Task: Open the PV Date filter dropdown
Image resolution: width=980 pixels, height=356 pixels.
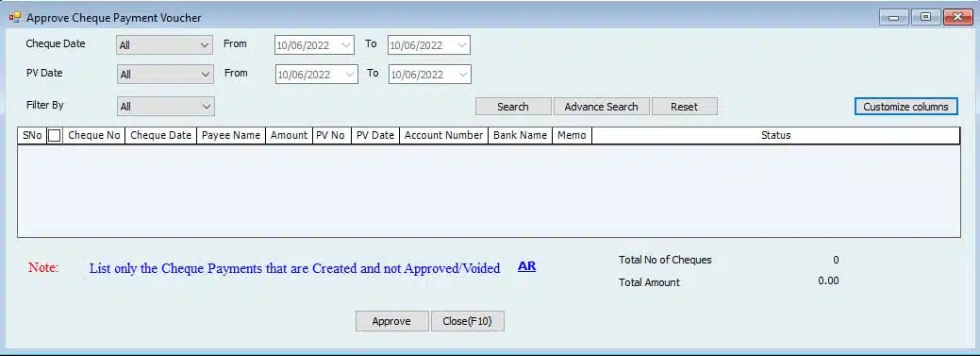Action: coord(165,75)
